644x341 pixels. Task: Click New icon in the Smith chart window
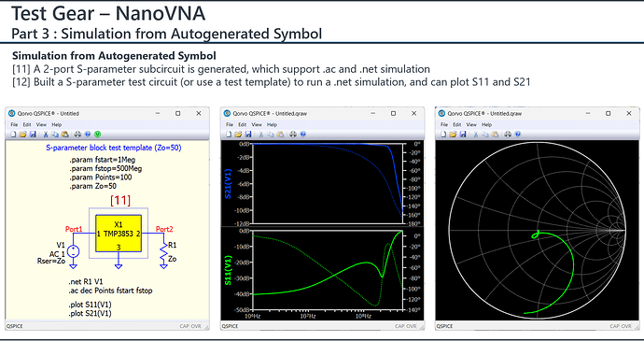pos(443,135)
